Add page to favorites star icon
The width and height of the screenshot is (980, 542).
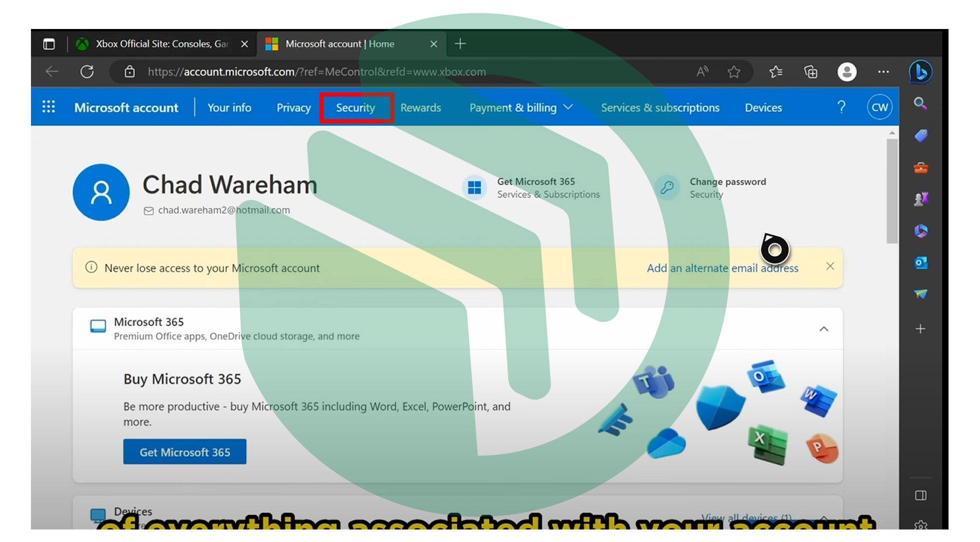pyautogui.click(x=733, y=72)
